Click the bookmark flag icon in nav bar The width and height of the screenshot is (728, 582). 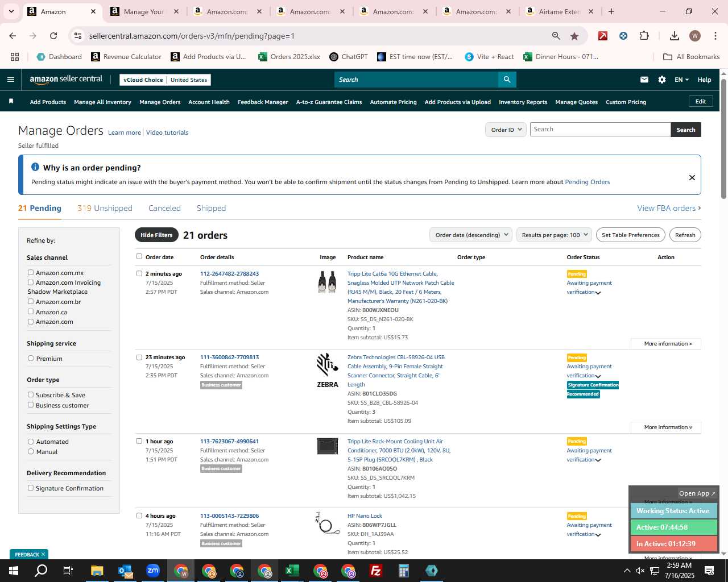tap(11, 102)
